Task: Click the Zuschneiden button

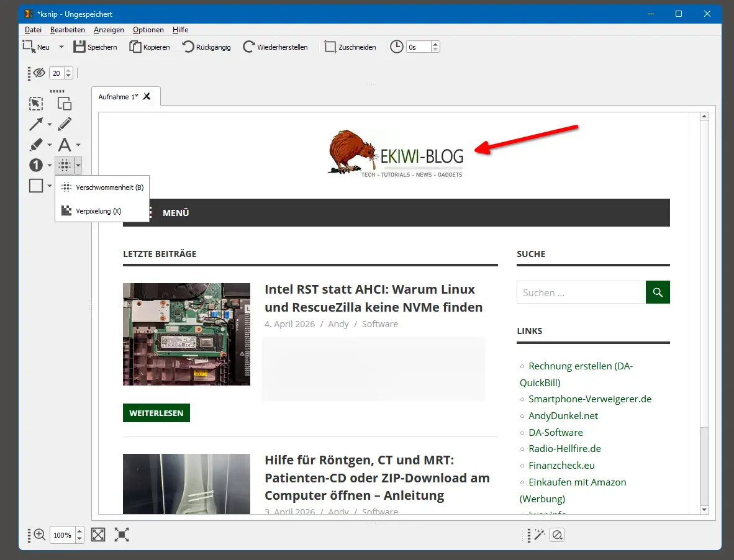Action: point(351,47)
